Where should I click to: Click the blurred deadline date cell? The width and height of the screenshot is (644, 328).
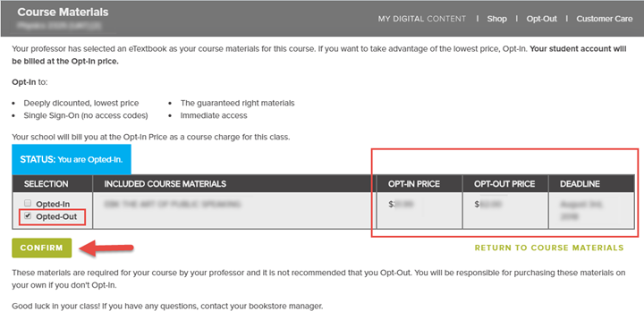[x=591, y=210]
